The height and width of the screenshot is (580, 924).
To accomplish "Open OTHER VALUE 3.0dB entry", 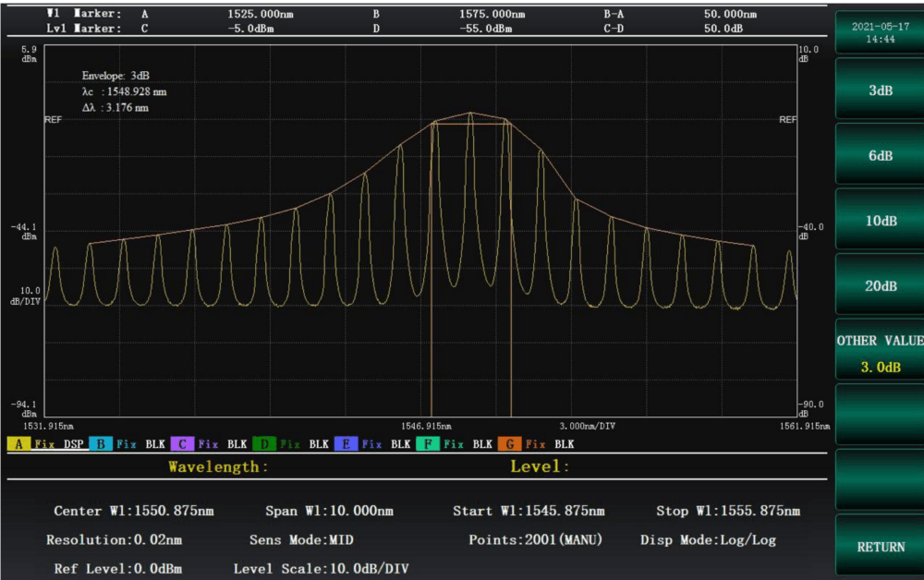I will click(880, 353).
